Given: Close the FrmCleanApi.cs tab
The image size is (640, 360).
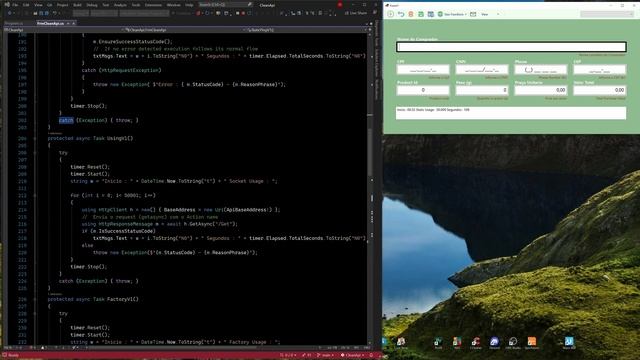Looking at the screenshot, I should [73, 23].
